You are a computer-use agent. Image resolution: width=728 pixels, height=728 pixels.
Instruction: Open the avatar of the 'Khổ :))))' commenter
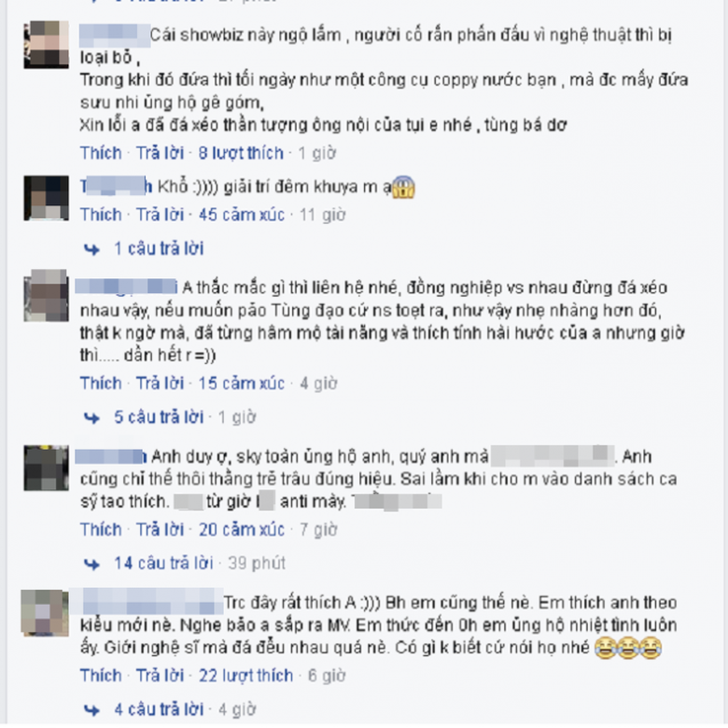pos(47,198)
